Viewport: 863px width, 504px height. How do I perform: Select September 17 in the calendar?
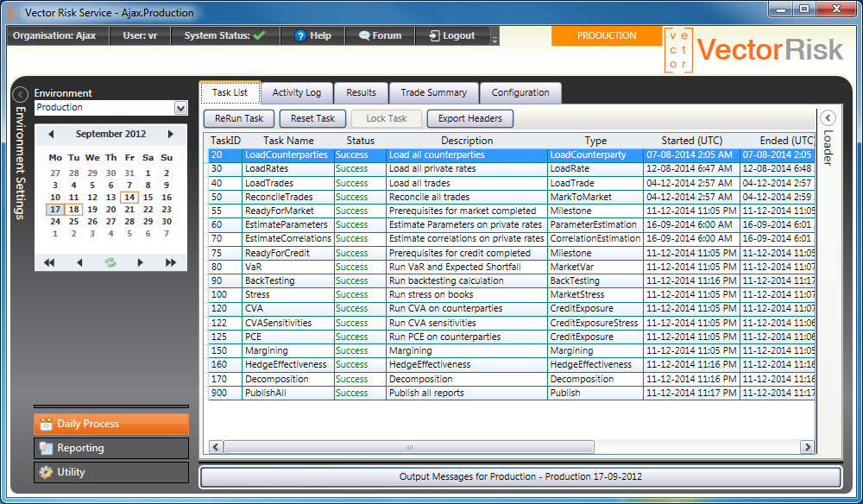coord(55,209)
